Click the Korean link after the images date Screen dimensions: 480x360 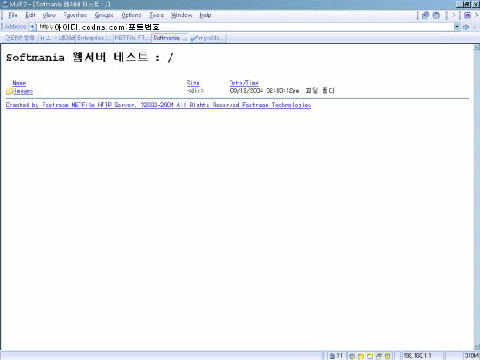point(320,91)
